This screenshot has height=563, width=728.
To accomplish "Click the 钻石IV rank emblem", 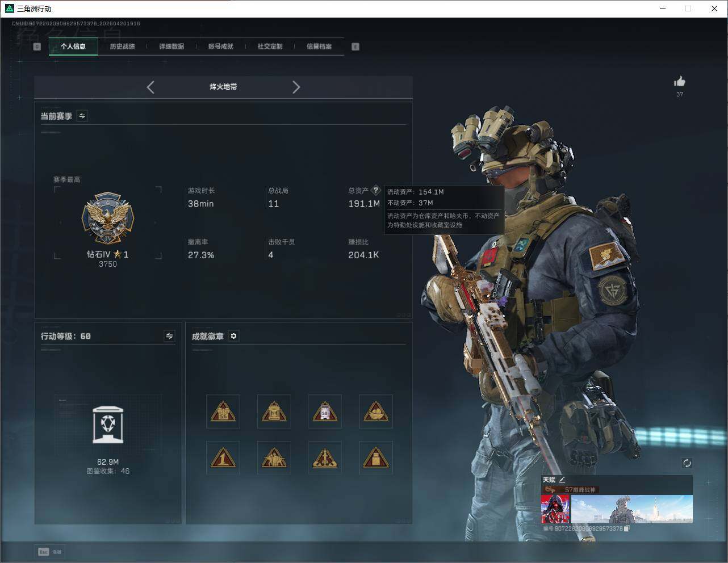I will [108, 219].
